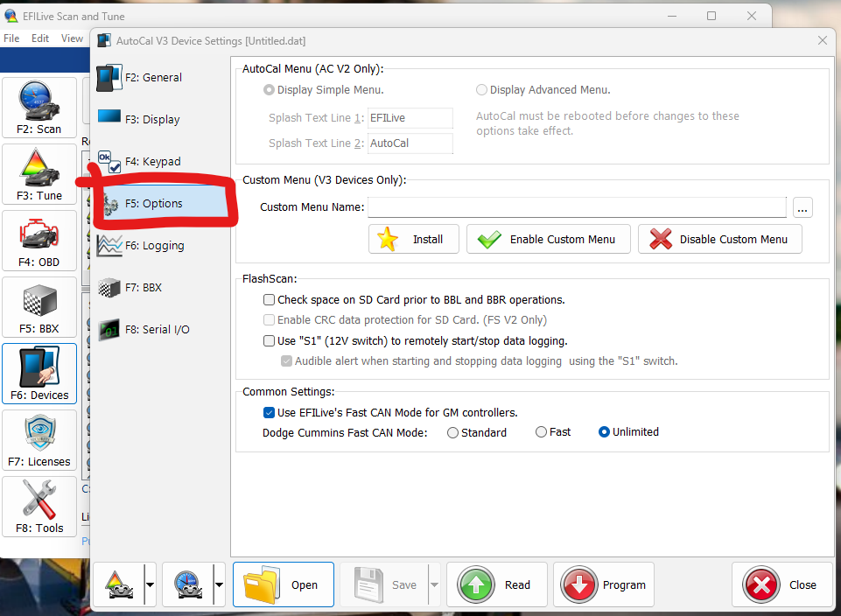This screenshot has height=616, width=841.
Task: Open the F3: Tune section in the main window
Action: (39, 174)
